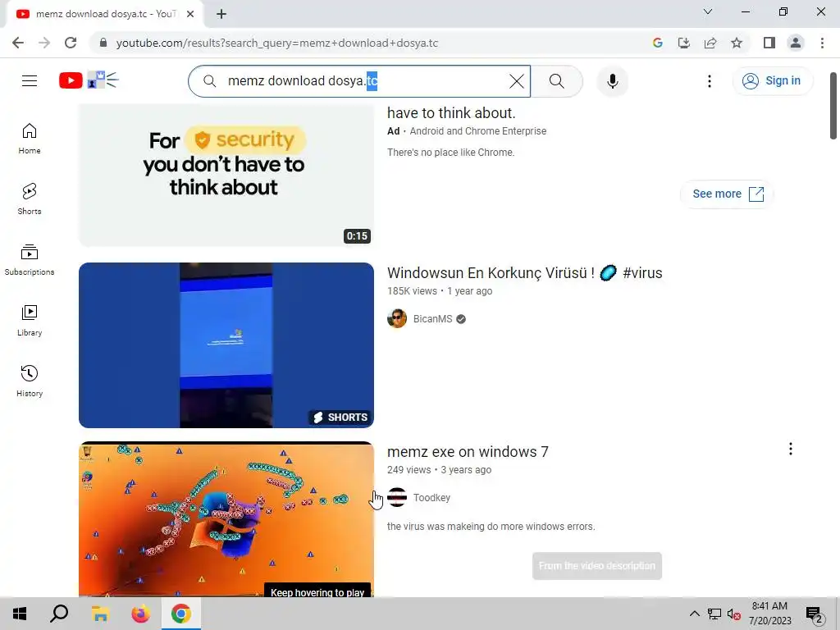Sign in to YouTube

[772, 81]
